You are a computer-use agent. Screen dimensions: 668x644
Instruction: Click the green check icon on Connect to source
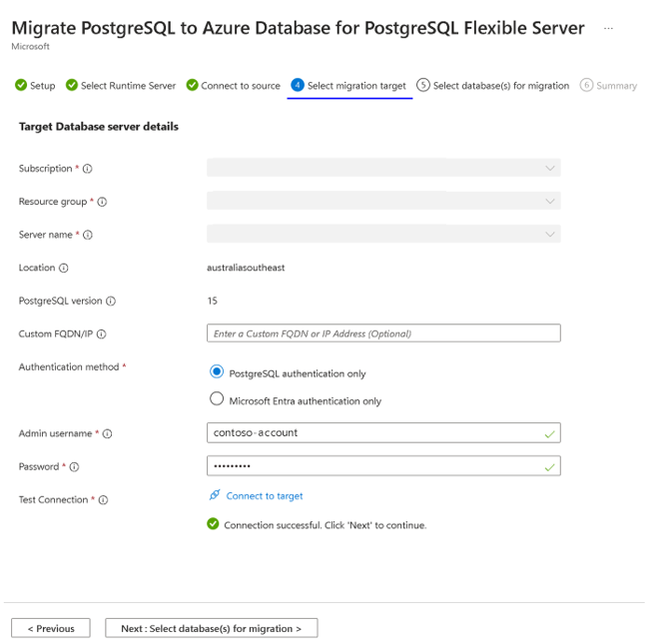point(192,85)
